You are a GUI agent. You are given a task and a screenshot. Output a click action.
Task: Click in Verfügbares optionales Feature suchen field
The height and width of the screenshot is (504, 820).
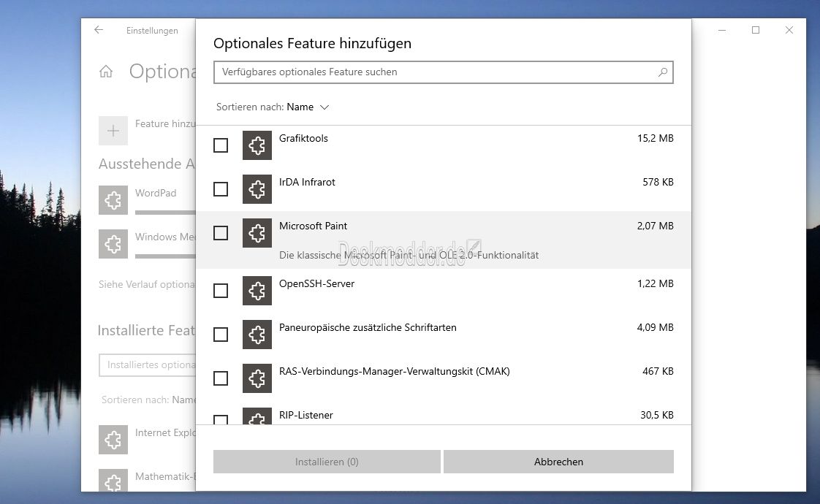444,72
